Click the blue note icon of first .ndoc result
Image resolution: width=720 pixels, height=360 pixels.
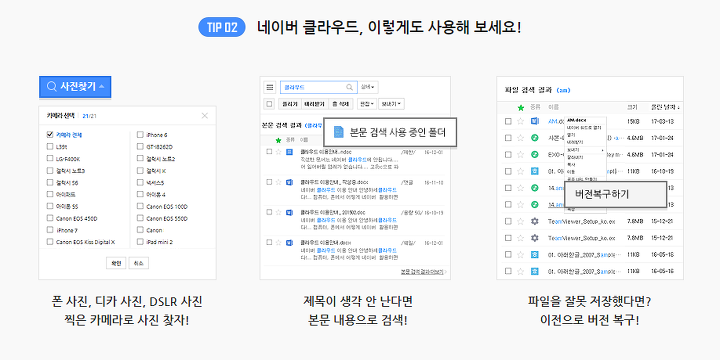click(x=289, y=152)
